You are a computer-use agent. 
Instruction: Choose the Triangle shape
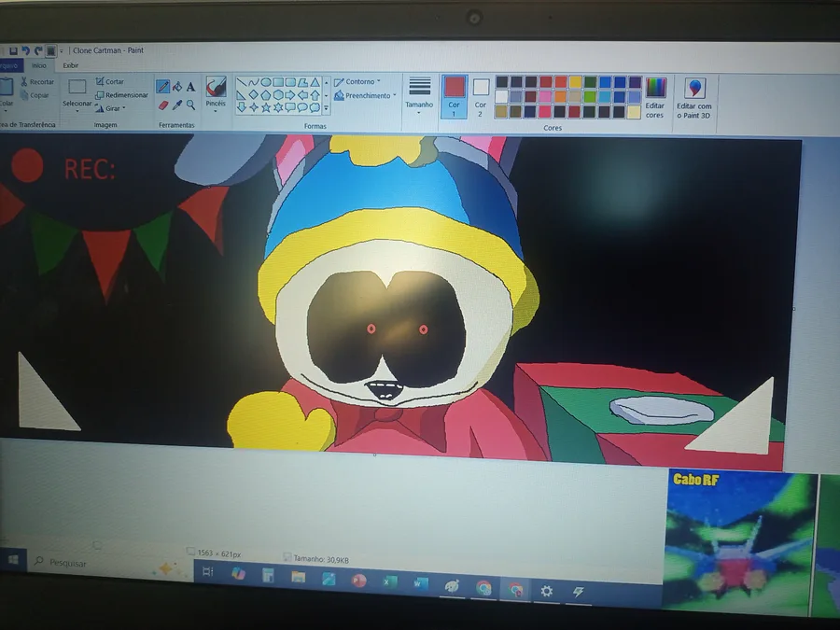coord(315,82)
